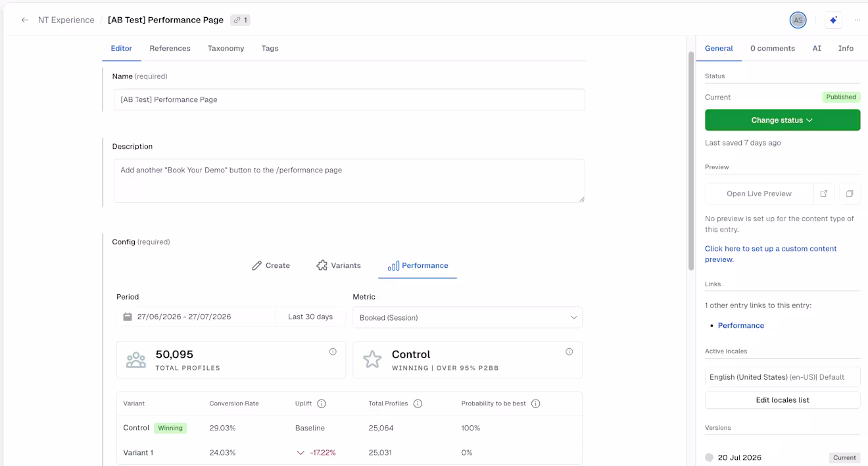Open the Tags tab
The width and height of the screenshot is (868, 466).
[270, 48]
